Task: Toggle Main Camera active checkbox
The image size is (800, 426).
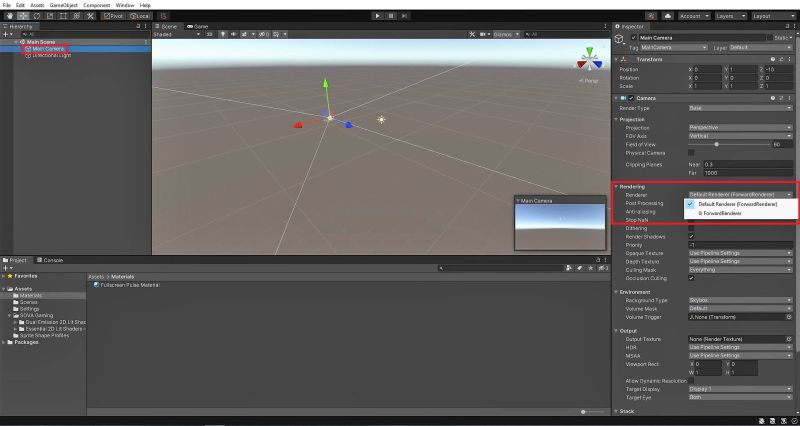Action: (634, 38)
